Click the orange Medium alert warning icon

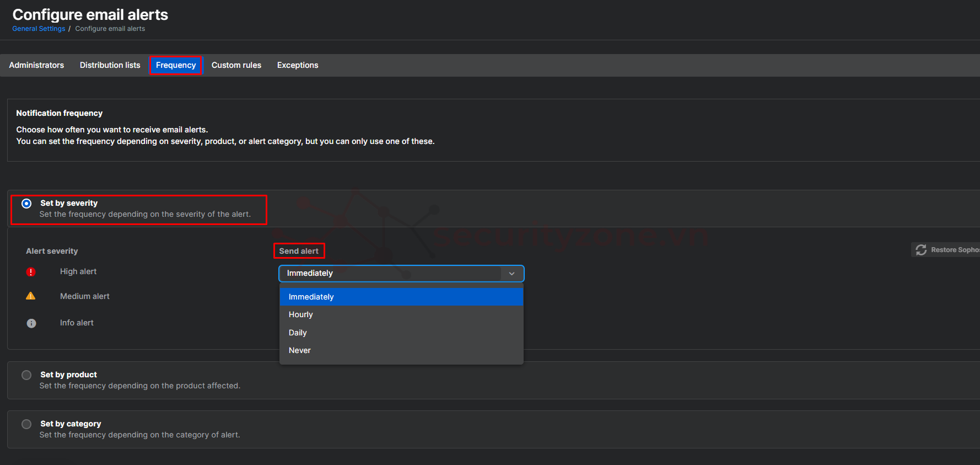point(31,296)
